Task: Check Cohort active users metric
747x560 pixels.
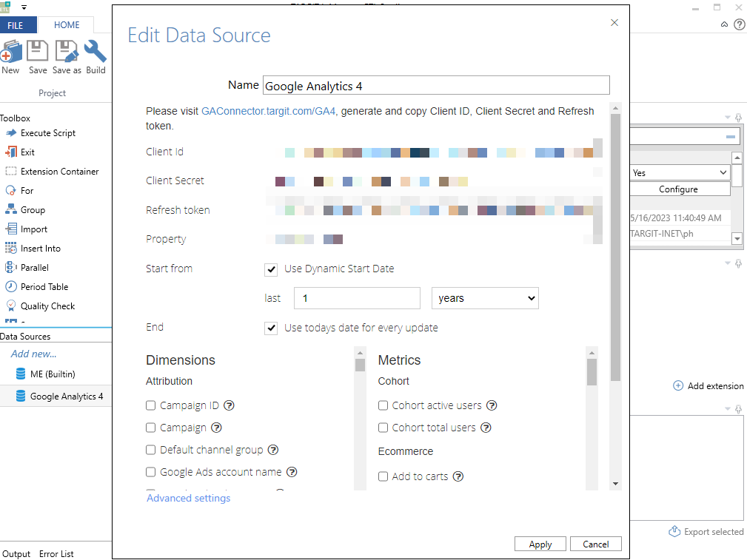Action: (383, 405)
